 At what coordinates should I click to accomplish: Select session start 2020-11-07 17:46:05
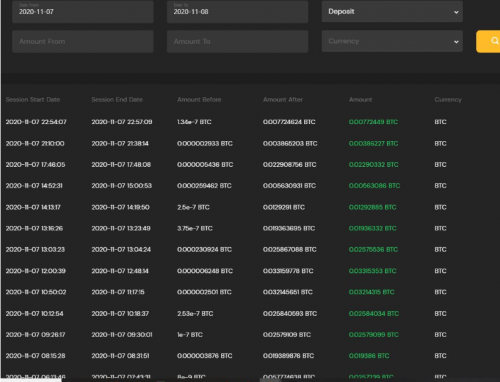pos(35,165)
